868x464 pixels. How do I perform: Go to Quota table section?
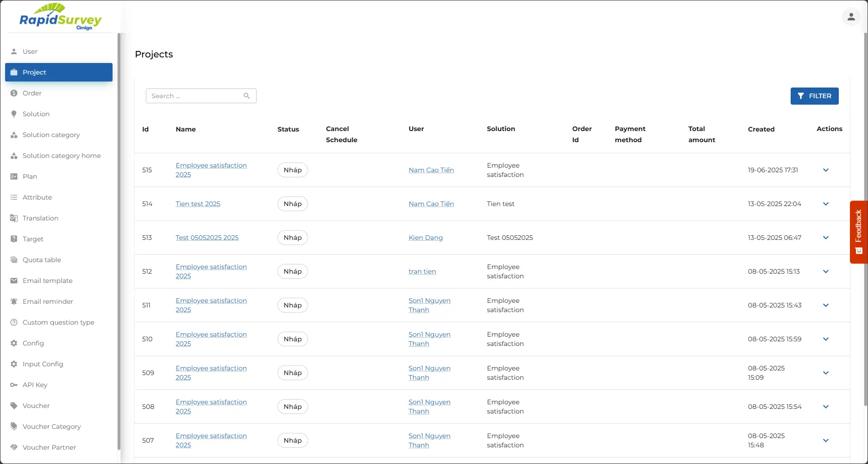[x=42, y=260]
